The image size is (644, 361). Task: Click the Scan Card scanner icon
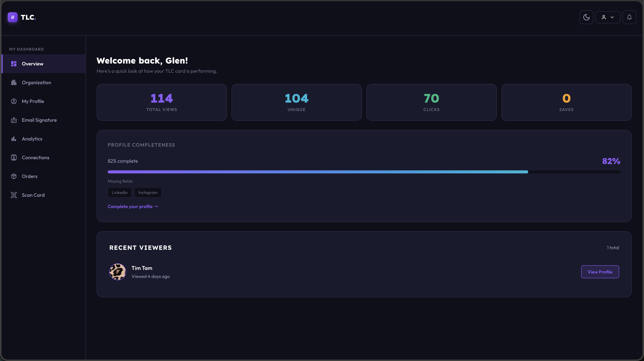[14, 195]
